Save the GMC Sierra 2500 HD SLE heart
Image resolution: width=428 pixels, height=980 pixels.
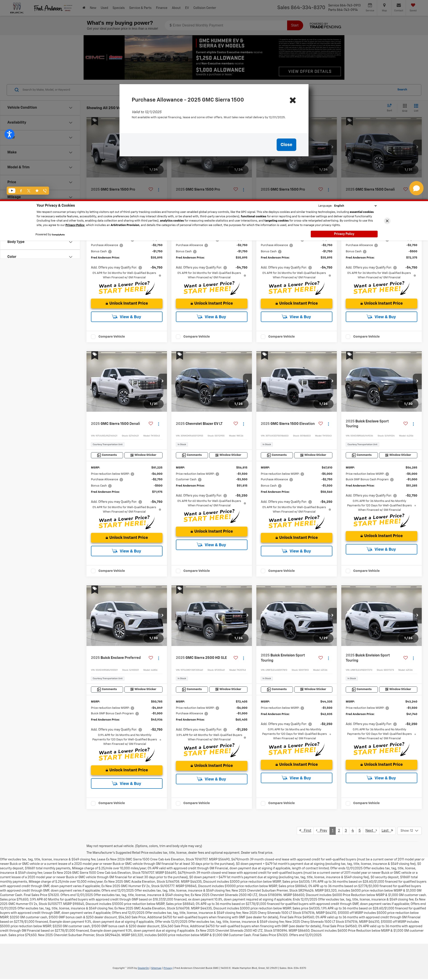pos(236,657)
